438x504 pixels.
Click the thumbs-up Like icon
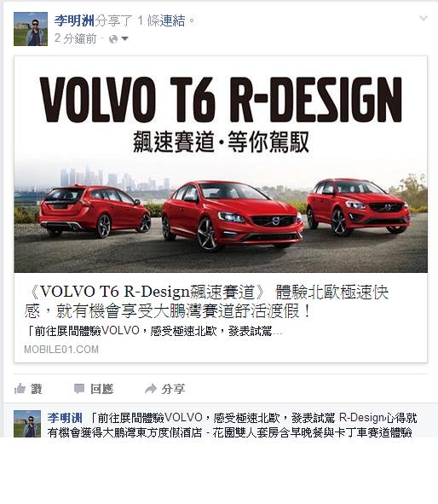coord(20,389)
